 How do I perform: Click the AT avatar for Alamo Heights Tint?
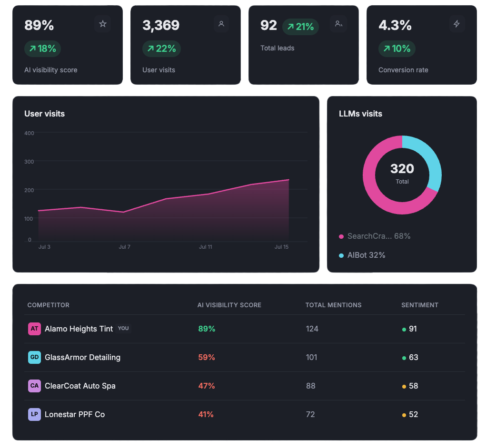[x=34, y=329]
